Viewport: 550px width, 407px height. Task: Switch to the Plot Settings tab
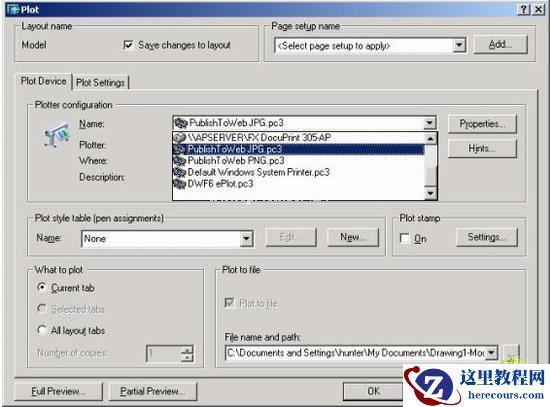tap(101, 83)
